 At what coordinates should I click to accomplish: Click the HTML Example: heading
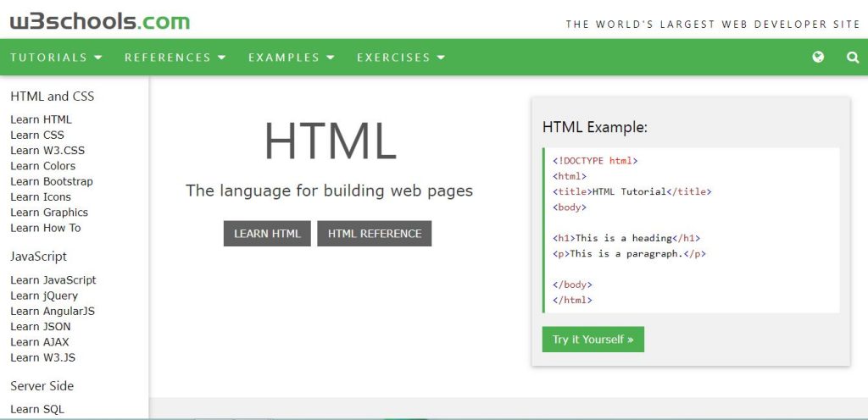pos(595,127)
